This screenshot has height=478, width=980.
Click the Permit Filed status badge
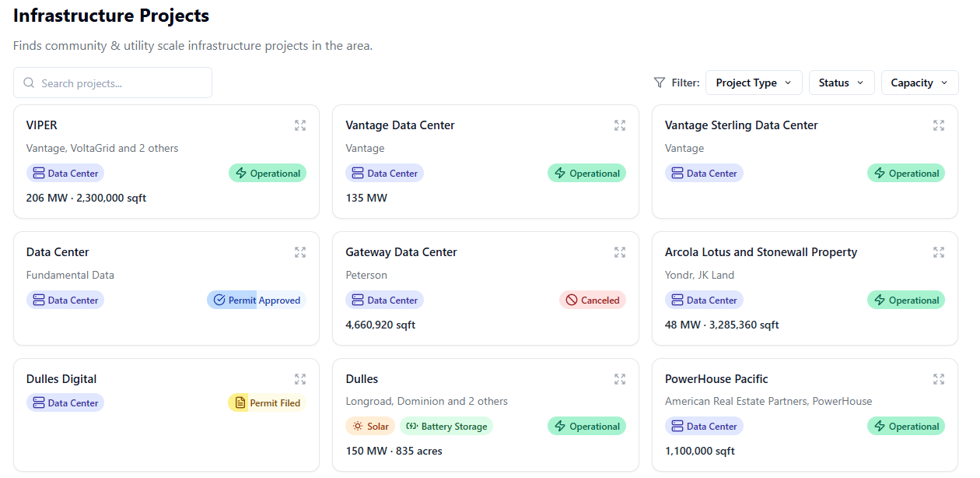pyautogui.click(x=267, y=402)
